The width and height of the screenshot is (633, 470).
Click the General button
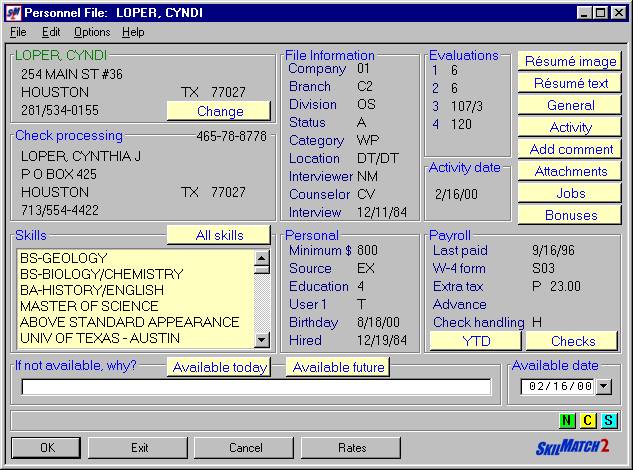point(570,105)
